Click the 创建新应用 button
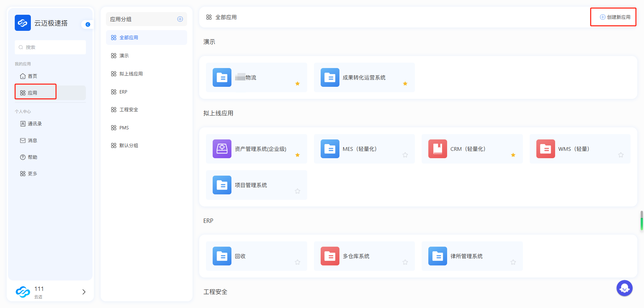Image resolution: width=644 pixels, height=308 pixels. 615,17
